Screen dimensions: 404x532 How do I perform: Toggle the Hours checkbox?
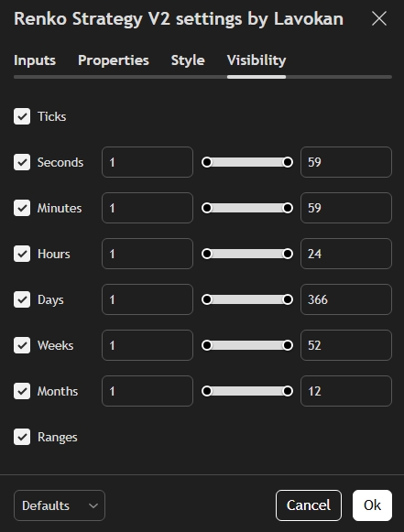tap(22, 254)
